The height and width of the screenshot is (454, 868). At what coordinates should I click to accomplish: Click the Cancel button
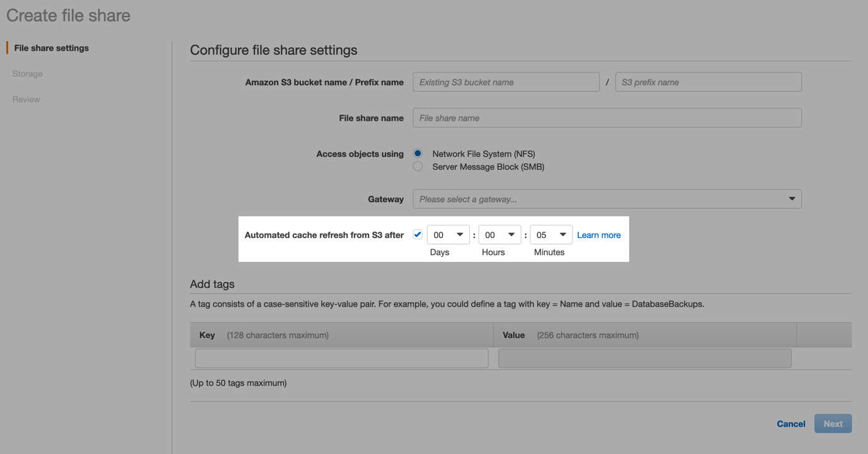(791, 423)
